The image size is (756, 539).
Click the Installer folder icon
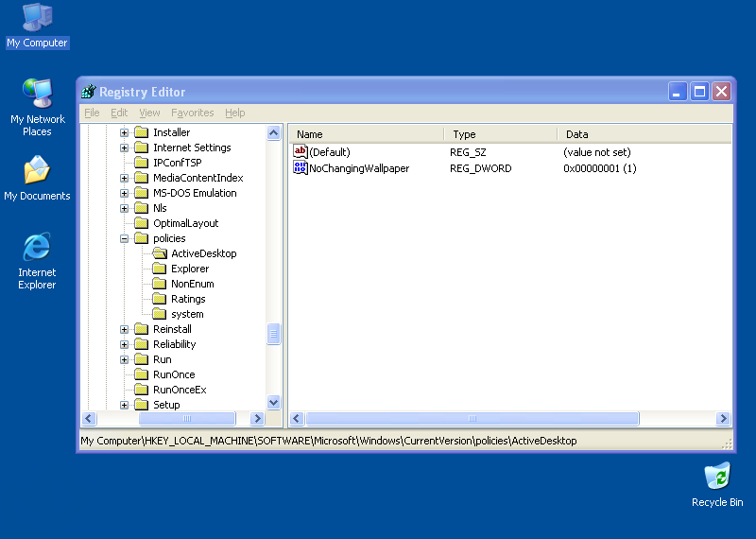click(141, 132)
